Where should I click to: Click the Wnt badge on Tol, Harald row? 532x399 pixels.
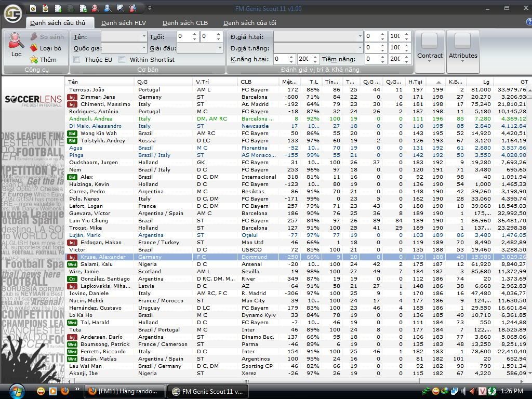[x=72, y=323]
